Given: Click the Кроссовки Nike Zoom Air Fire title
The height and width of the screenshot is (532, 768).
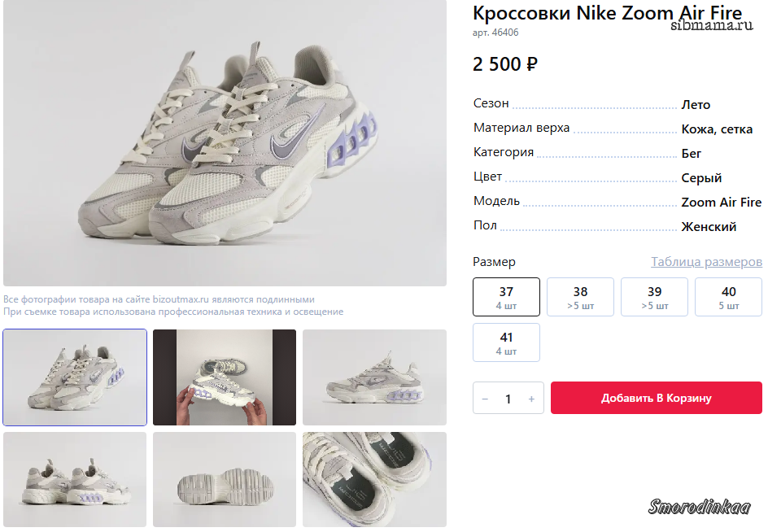Looking at the screenshot, I should [x=607, y=13].
